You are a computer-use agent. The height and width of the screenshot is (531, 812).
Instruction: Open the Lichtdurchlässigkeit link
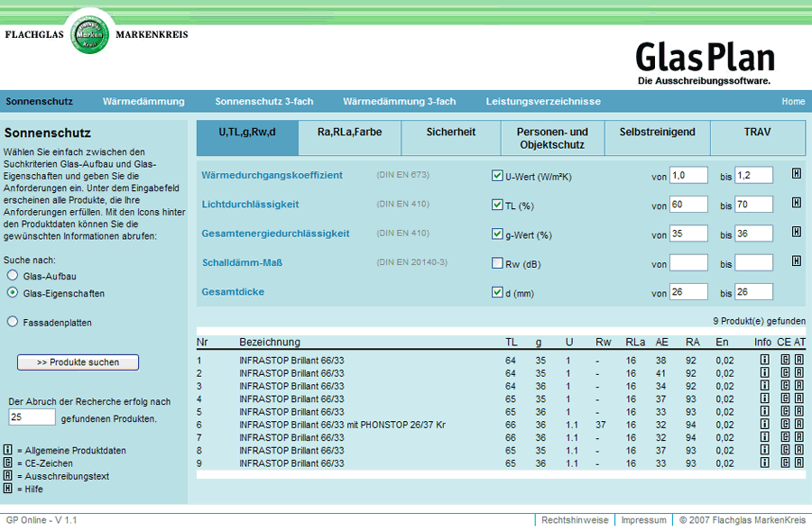(x=250, y=205)
